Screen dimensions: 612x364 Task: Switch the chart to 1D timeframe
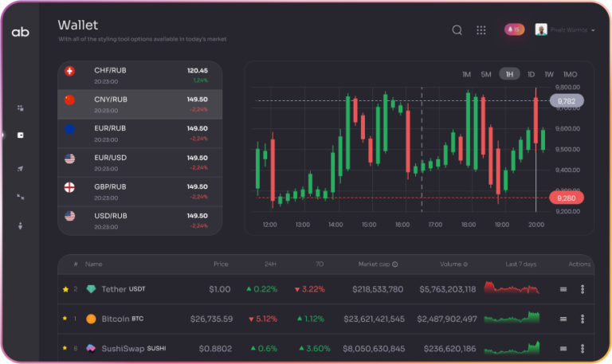(x=531, y=74)
